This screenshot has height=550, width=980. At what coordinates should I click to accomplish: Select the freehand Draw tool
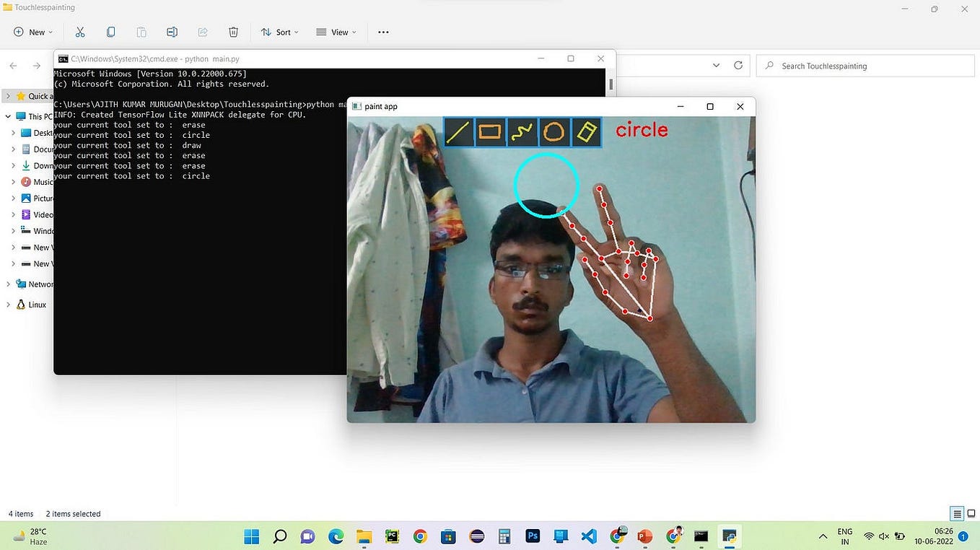[x=522, y=131]
